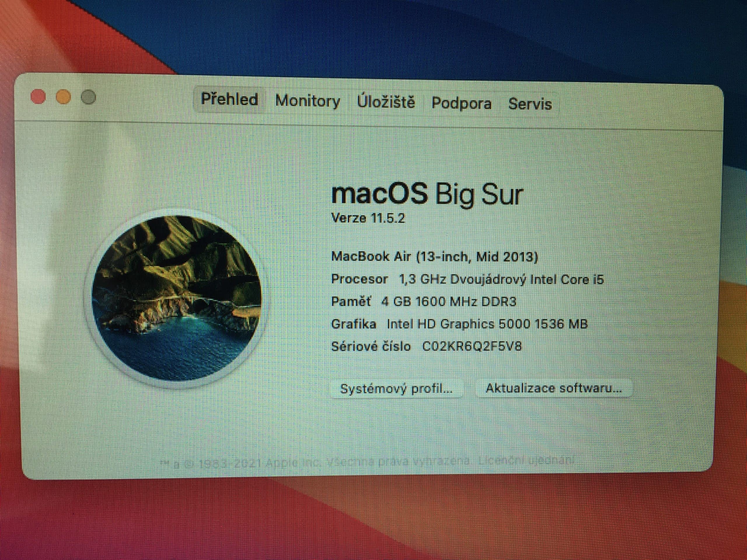Switch to the Monitory tab
The width and height of the screenshot is (747, 560).
point(307,101)
